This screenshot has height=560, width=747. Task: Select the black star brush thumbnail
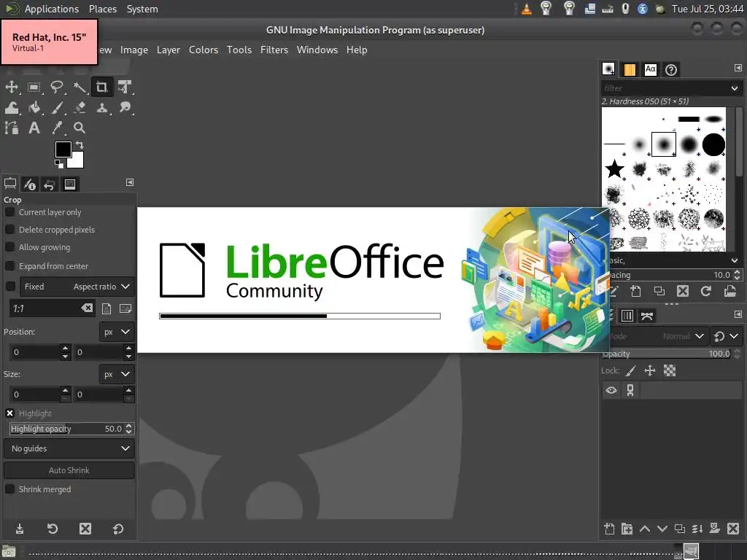pyautogui.click(x=614, y=168)
